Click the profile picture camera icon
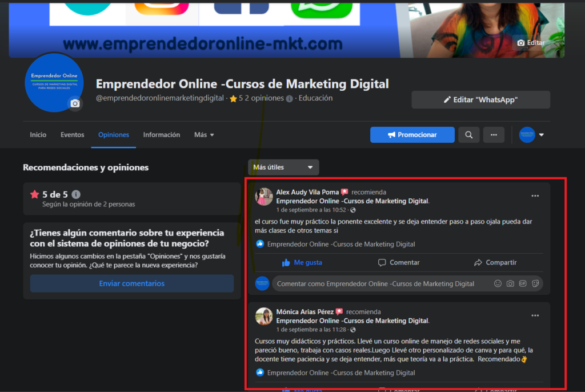Screen dimensions: 585x392 tap(75, 103)
